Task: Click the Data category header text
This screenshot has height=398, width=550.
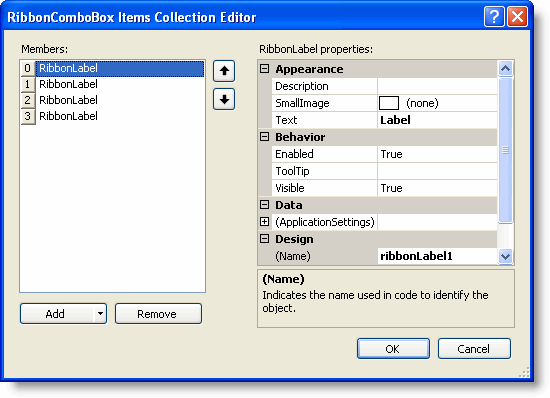Action: (x=289, y=205)
